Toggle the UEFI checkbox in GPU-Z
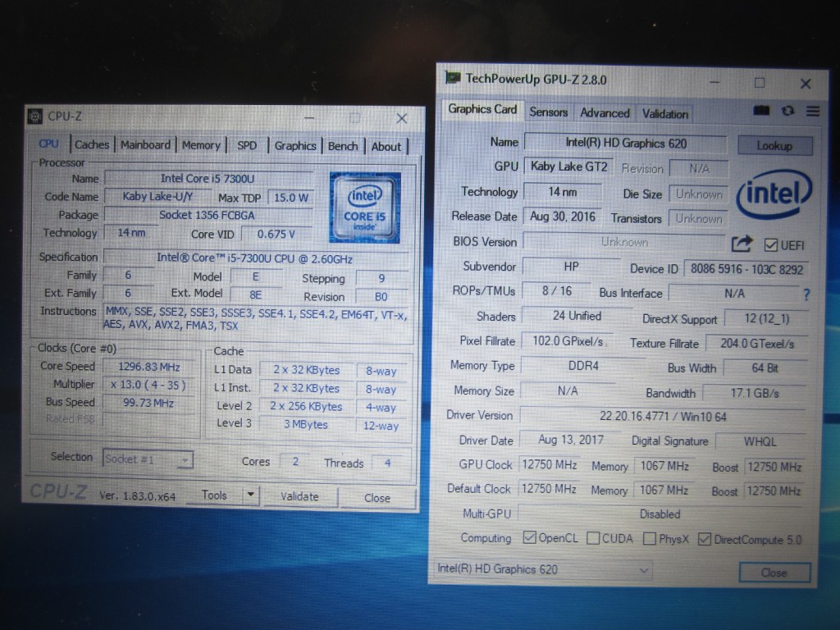The width and height of the screenshot is (840, 630). (x=771, y=244)
